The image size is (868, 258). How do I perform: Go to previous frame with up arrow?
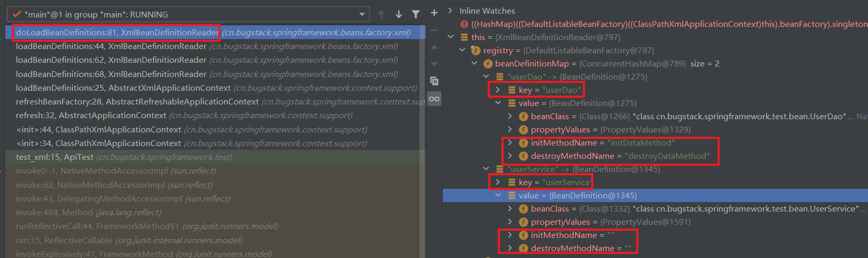[x=381, y=14]
